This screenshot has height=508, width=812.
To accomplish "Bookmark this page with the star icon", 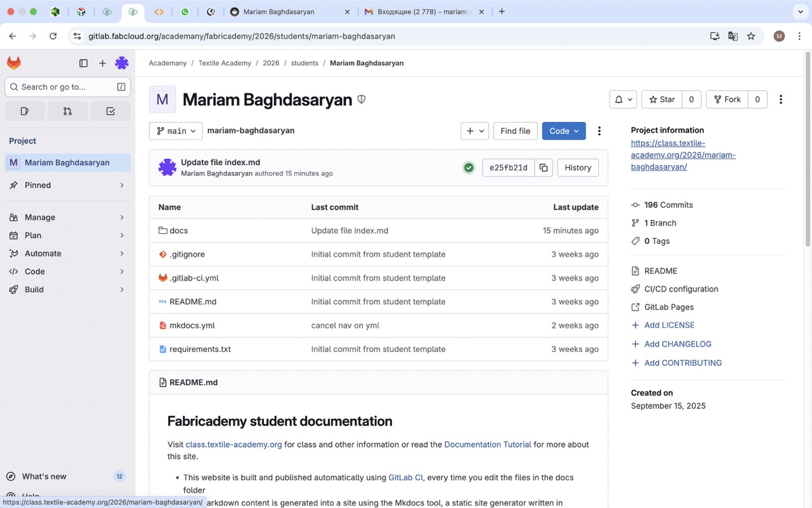I will [x=751, y=36].
